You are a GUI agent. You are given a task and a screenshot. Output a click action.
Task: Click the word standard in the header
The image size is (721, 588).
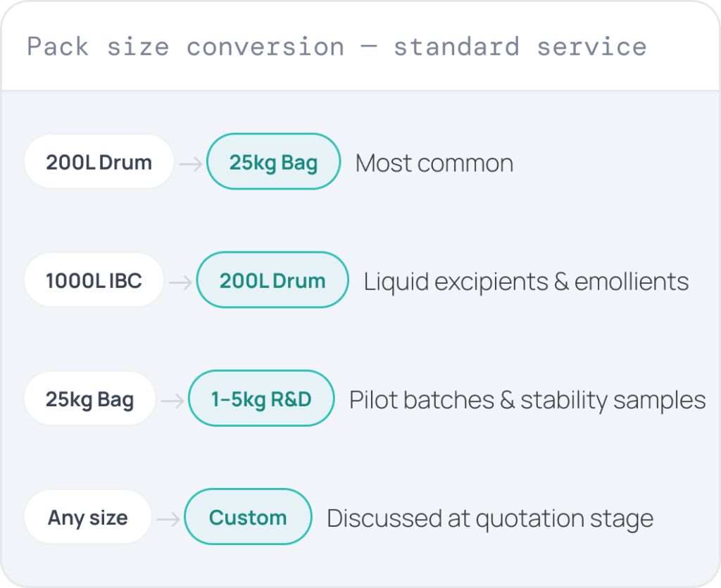tap(456, 47)
